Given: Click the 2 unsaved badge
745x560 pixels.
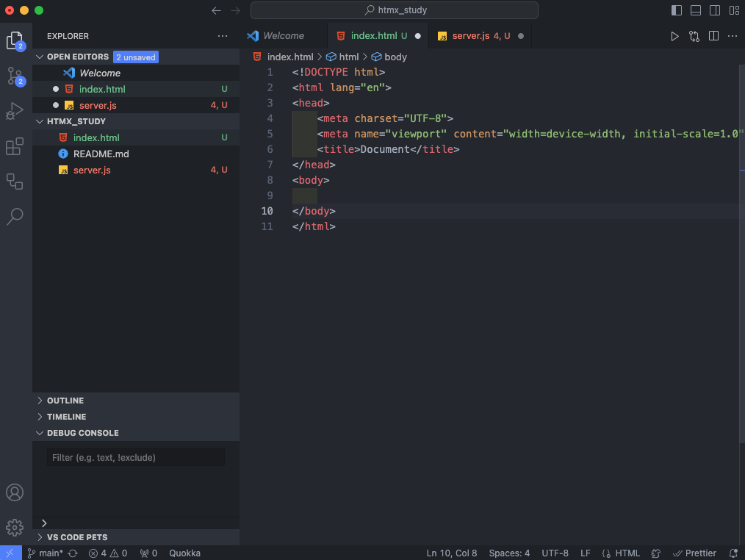Looking at the screenshot, I should click(x=135, y=57).
